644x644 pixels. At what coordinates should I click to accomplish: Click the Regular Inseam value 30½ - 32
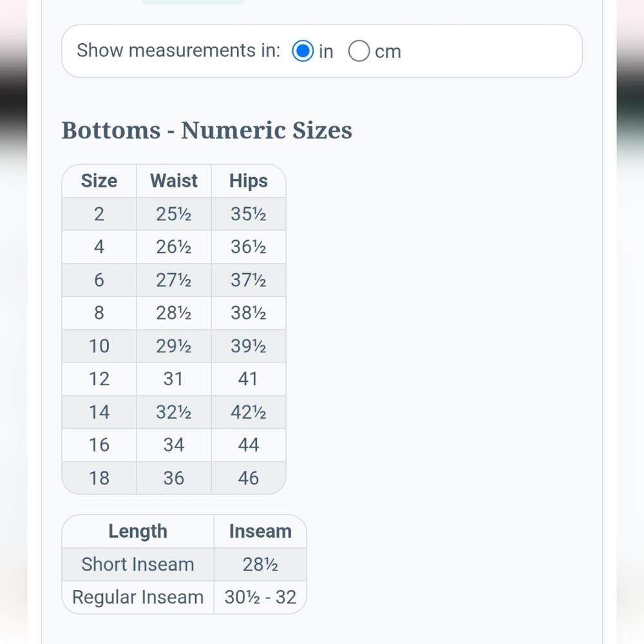coord(260,597)
